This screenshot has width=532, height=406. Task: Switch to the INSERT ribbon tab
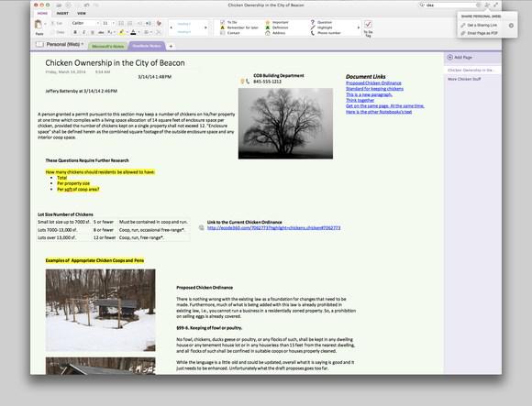(x=62, y=13)
